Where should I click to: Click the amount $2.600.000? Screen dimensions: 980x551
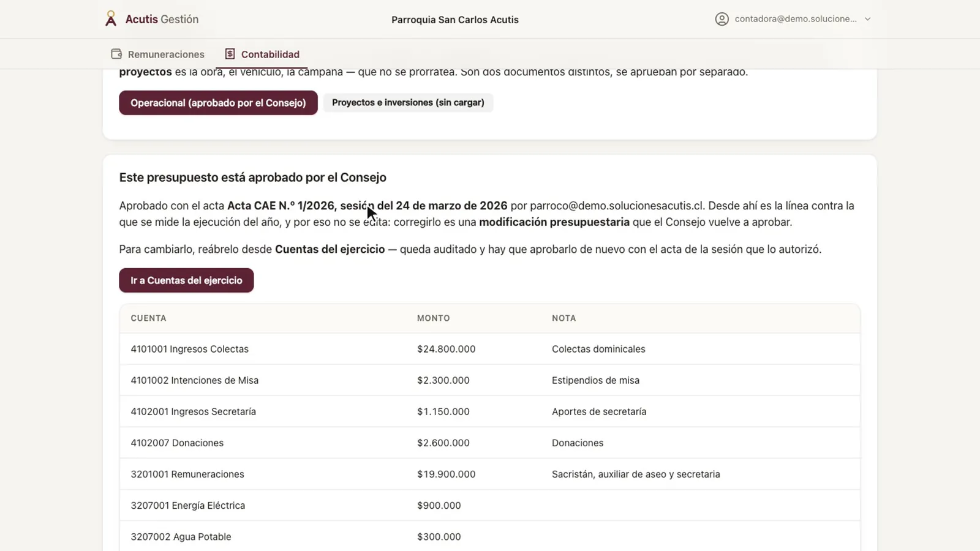443,443
